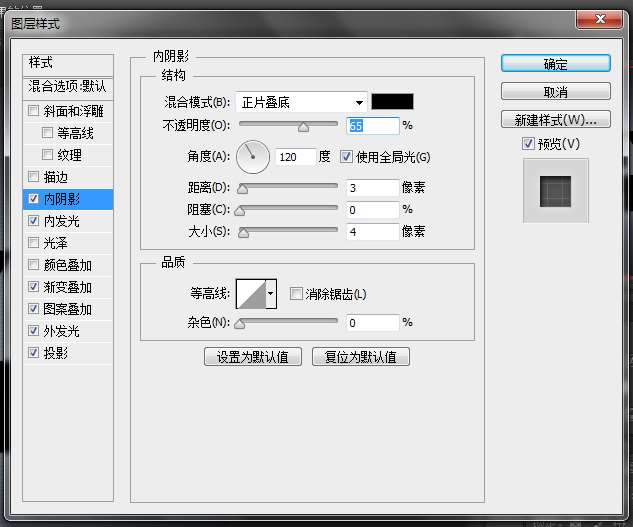Image resolution: width=633 pixels, height=527 pixels.
Task: Click the 阻塞 value field
Action: click(x=373, y=210)
